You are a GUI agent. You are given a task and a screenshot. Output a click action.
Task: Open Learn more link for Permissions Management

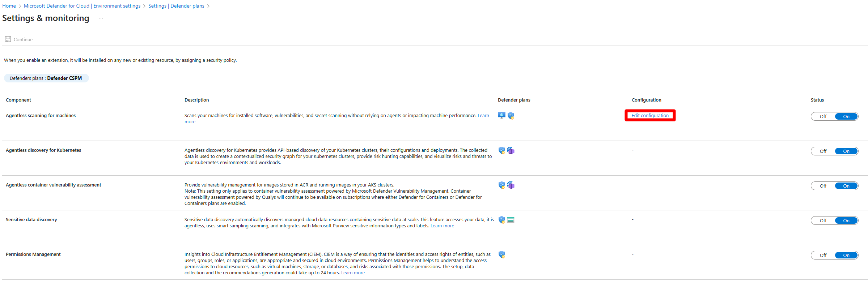353,273
